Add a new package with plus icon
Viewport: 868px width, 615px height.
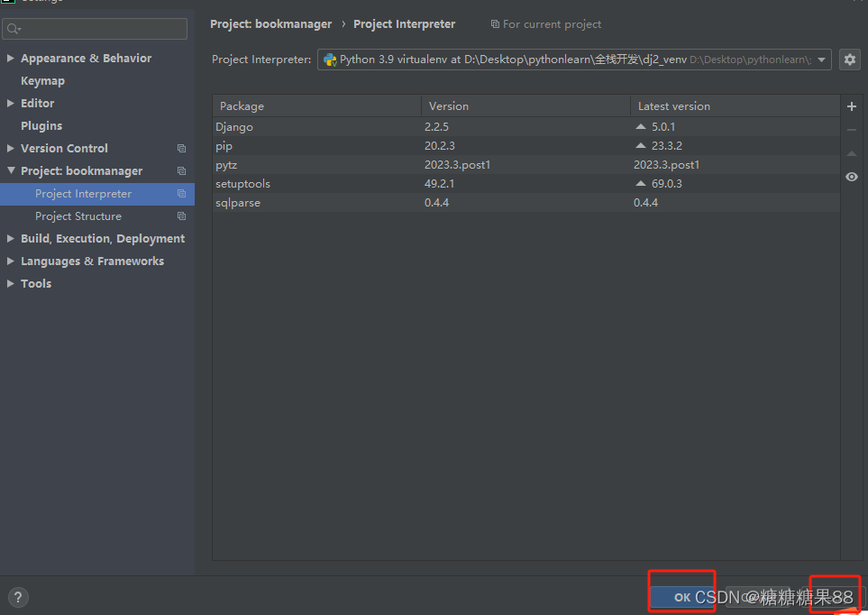point(852,106)
